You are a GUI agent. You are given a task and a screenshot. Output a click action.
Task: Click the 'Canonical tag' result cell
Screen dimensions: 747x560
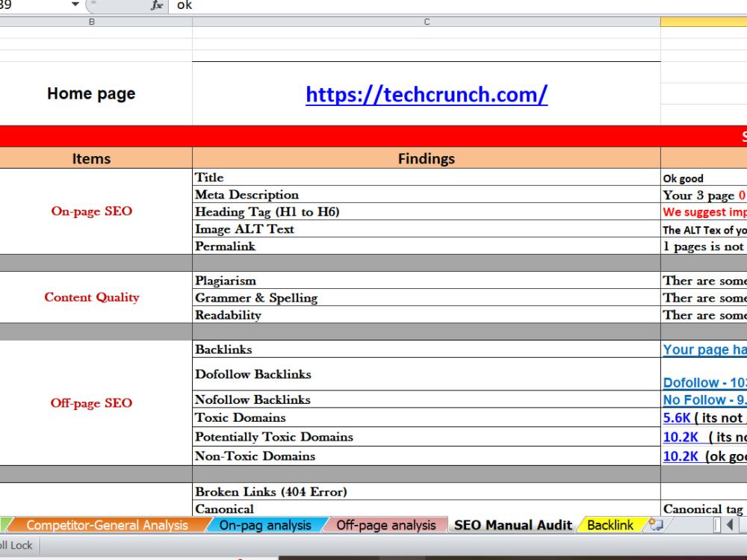click(704, 508)
